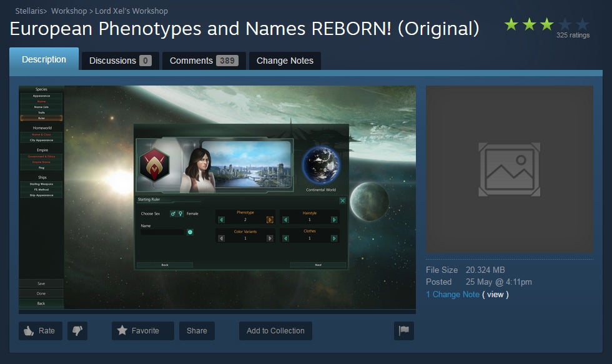Go to Stellaris breadcrumb link
Viewport: 612px width, 364px height.
pyautogui.click(x=29, y=11)
